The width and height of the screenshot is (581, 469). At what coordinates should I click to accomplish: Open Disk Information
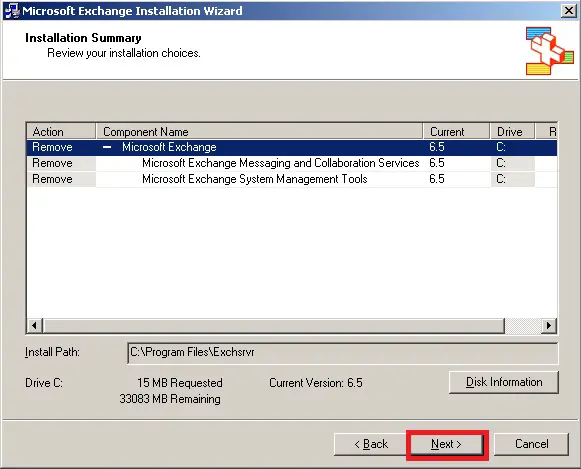[504, 382]
